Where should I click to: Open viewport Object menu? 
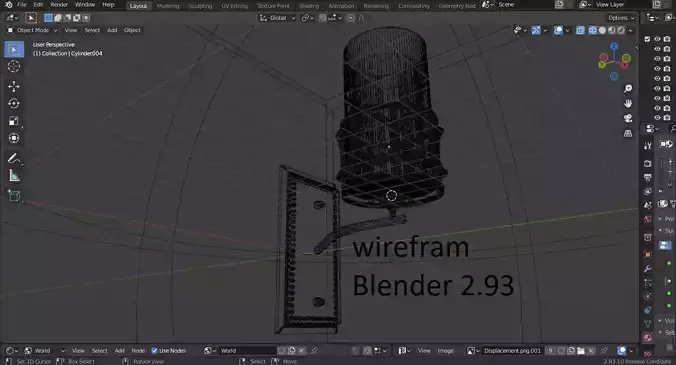point(132,30)
